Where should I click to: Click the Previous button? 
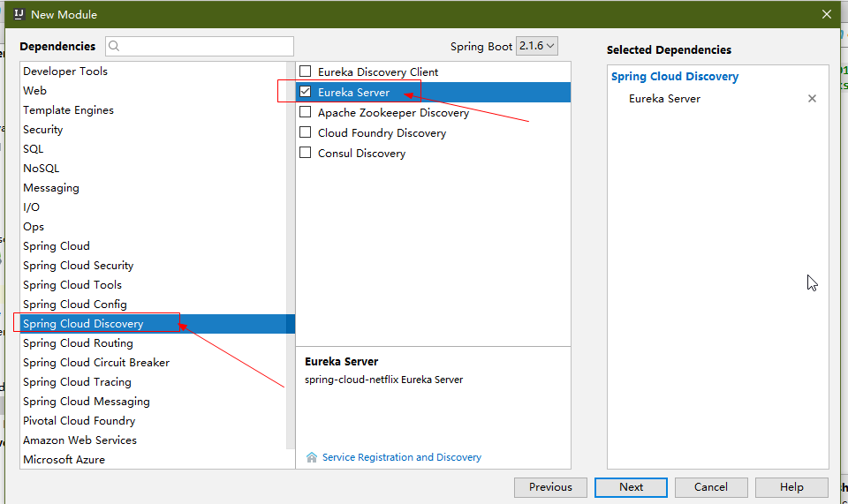pos(550,487)
